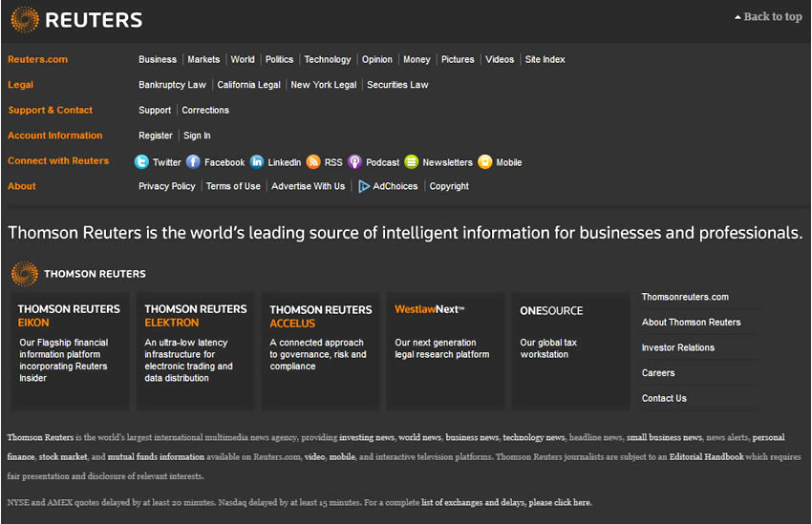Open the RSS feed icon

(313, 162)
